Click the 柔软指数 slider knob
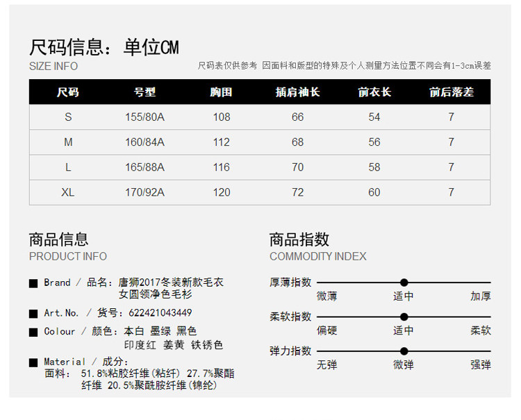Screen dimensions: 521x420 (404, 317)
